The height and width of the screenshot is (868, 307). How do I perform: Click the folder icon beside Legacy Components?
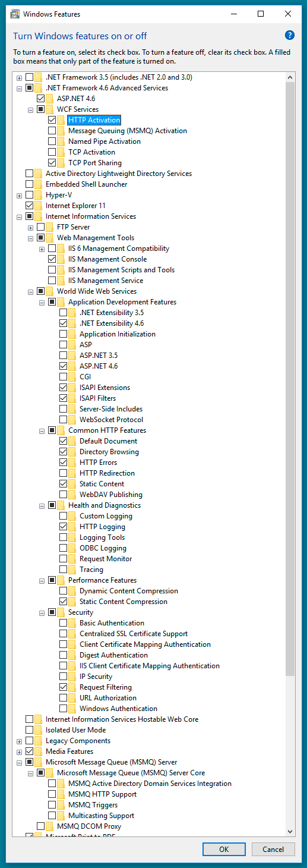coord(39,741)
